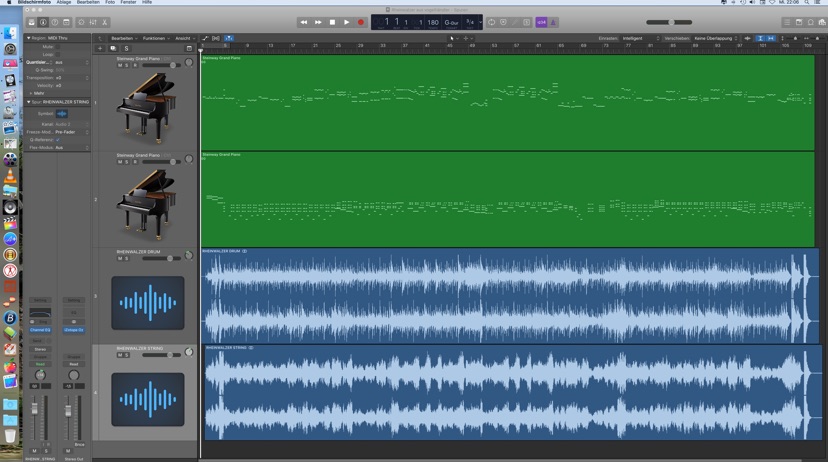Record-enable the first Steinway Grand Piano track
828x462 pixels.
[x=135, y=65]
